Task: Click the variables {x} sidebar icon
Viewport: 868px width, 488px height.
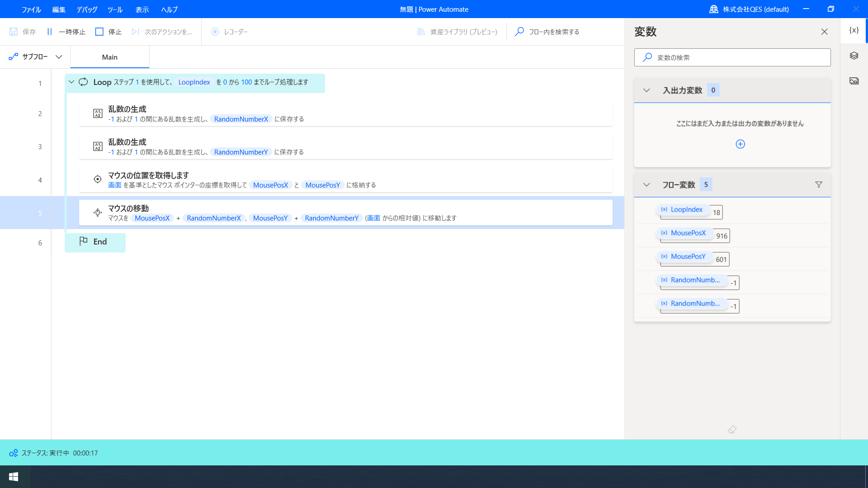Action: 854,30
